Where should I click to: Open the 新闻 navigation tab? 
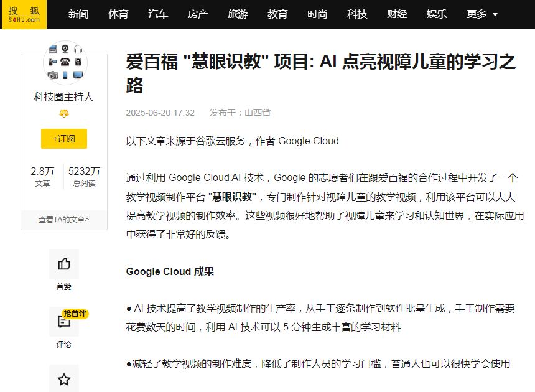tap(78, 14)
